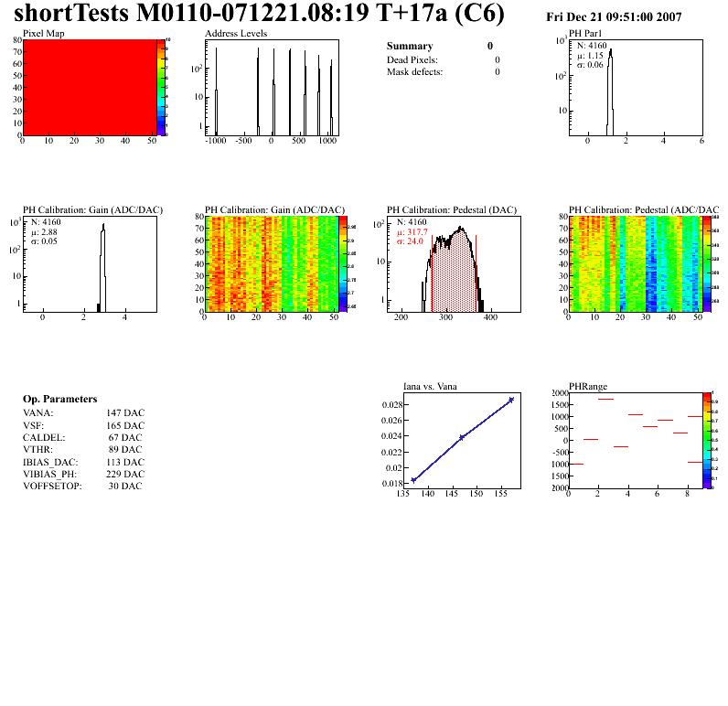Viewport: 728px width, 706px height.
Task: Click the PHRange color scale bar
Action: click(707, 440)
